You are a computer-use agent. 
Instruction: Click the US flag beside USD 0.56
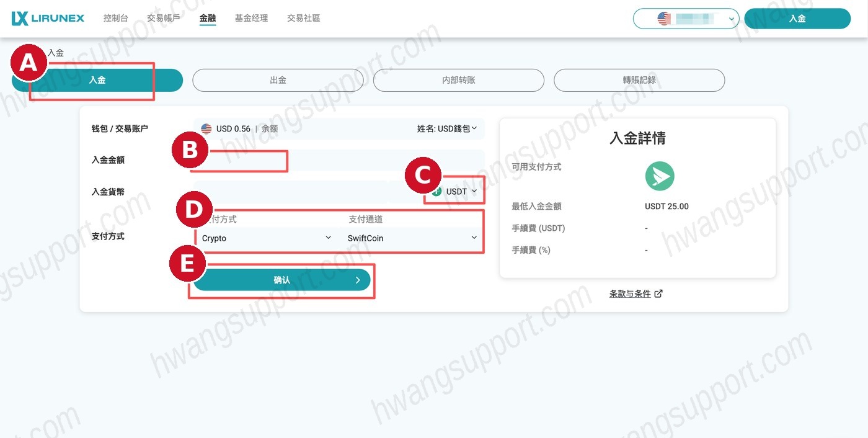[x=206, y=129]
